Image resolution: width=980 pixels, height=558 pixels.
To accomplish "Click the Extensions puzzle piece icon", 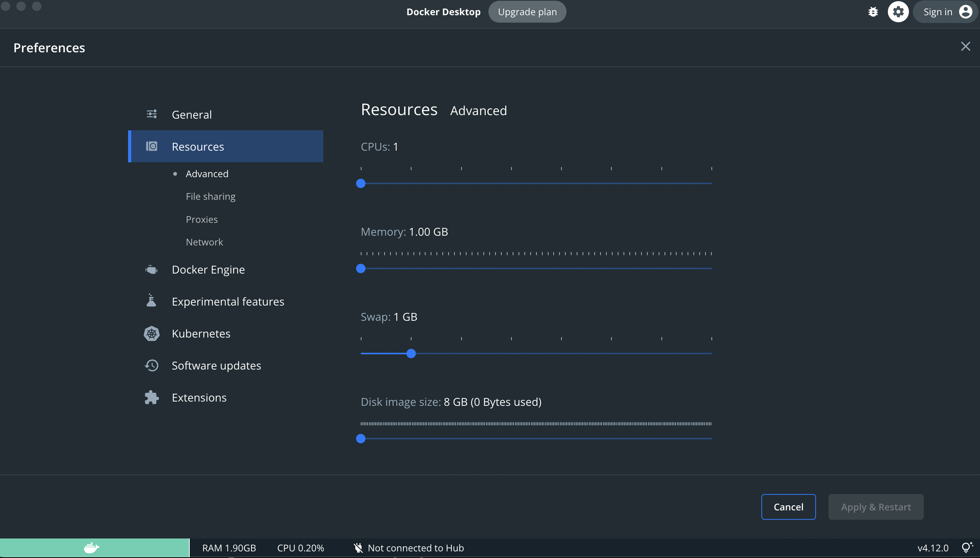I will (151, 398).
